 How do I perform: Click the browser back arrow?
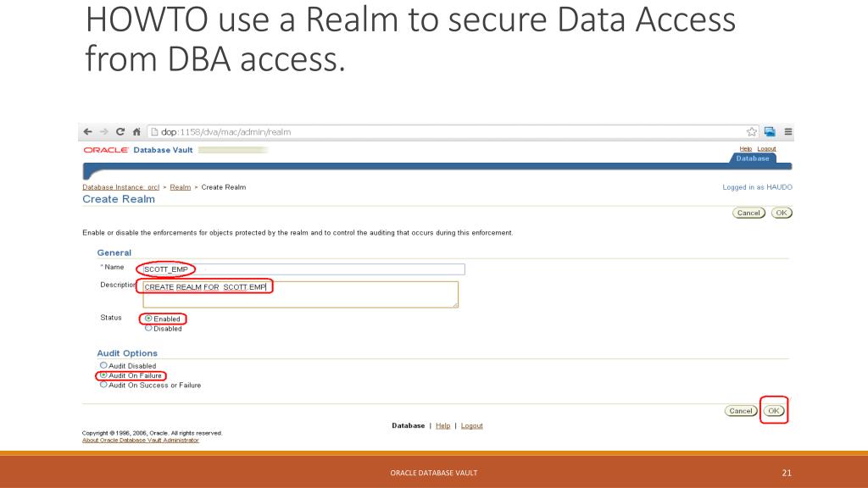tap(88, 131)
